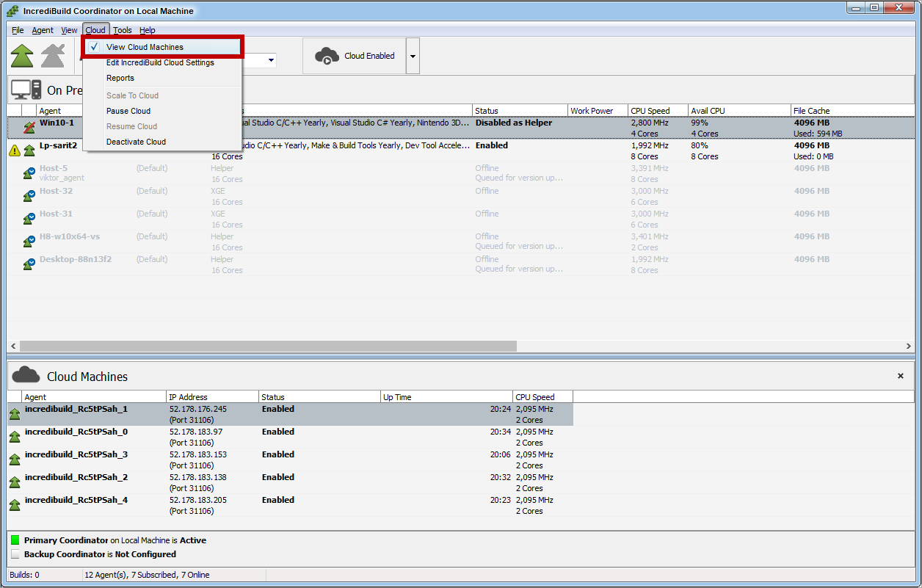Select the H8-w10x64-vs agent name

[x=70, y=236]
